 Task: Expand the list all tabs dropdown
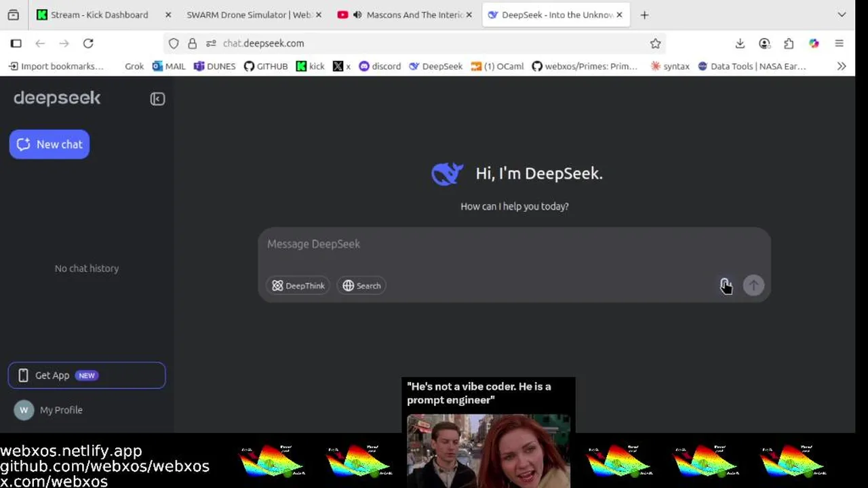[842, 14]
